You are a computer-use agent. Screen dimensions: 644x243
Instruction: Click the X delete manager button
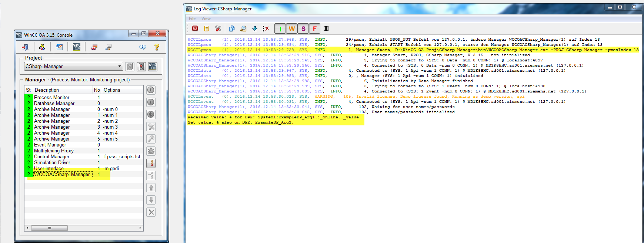click(x=151, y=212)
